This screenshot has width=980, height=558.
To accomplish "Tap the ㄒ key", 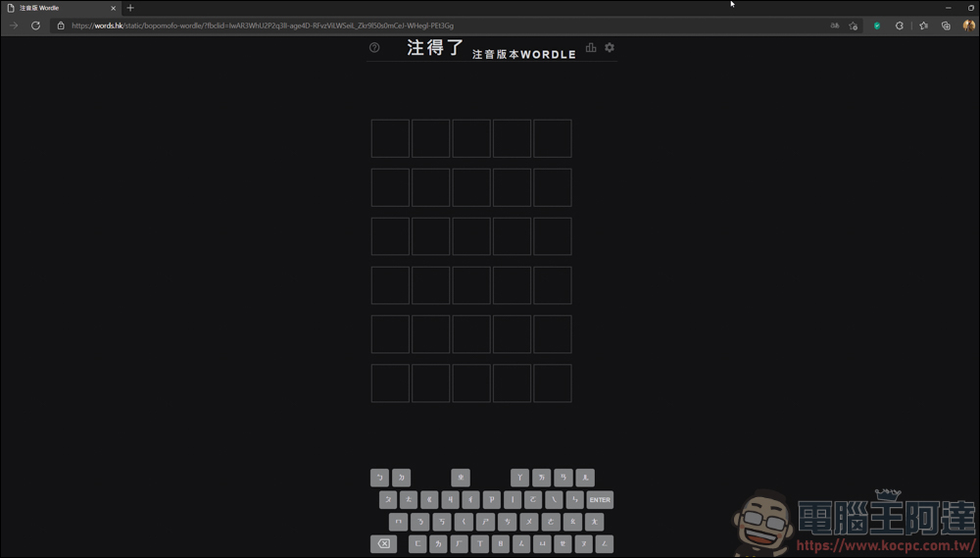I will pos(479,543).
